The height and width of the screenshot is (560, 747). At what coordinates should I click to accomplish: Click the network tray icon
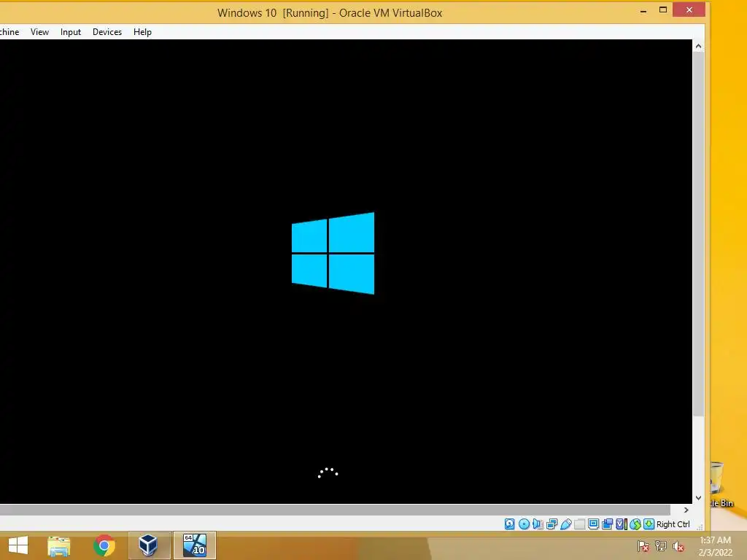point(661,546)
